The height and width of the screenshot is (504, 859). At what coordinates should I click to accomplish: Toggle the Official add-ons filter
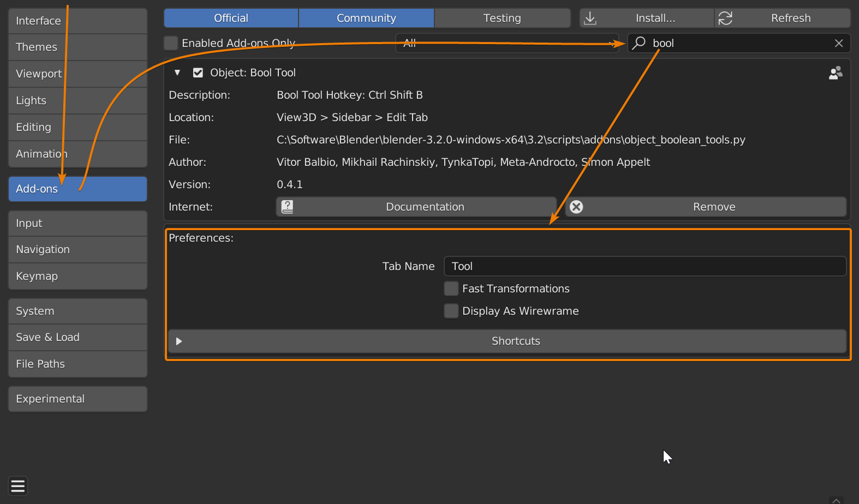(x=231, y=18)
